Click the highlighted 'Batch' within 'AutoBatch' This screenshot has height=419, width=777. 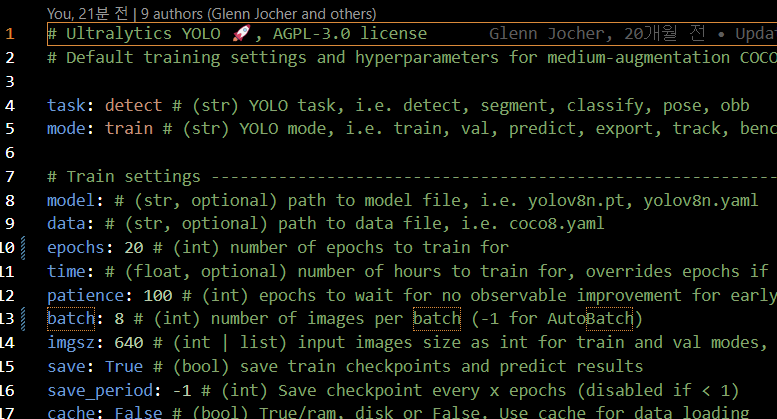610,319
